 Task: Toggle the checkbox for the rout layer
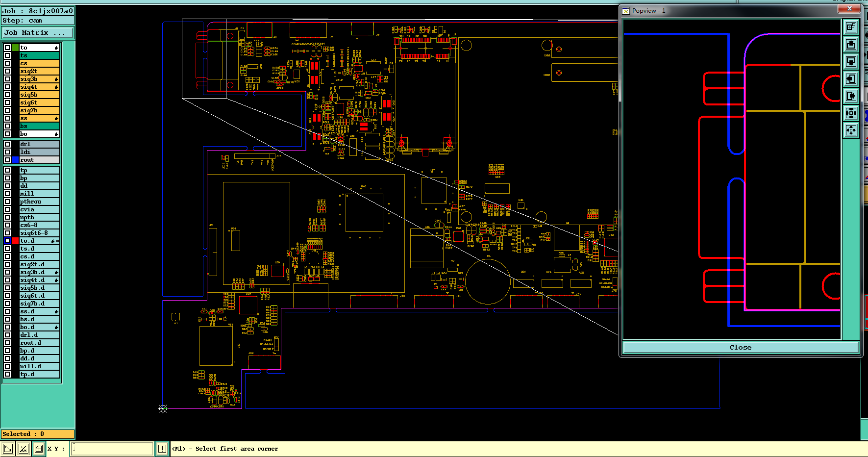pyautogui.click(x=7, y=160)
